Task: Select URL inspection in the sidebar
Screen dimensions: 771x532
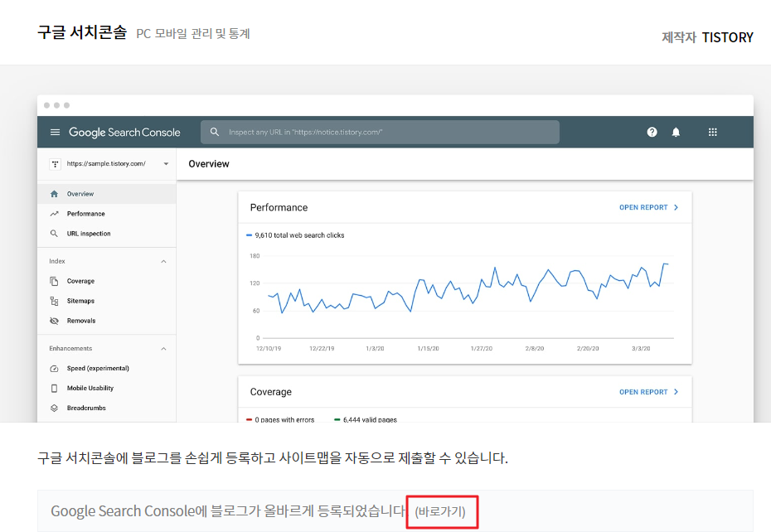Action: [107, 234]
